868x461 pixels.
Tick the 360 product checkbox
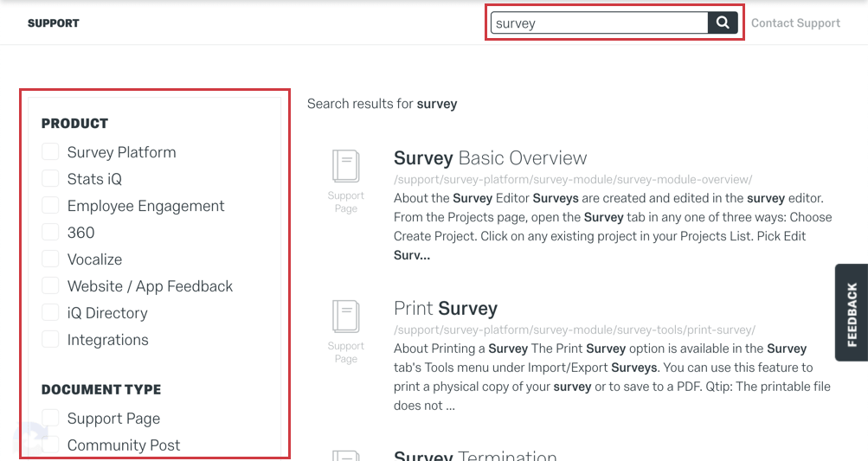tap(50, 232)
